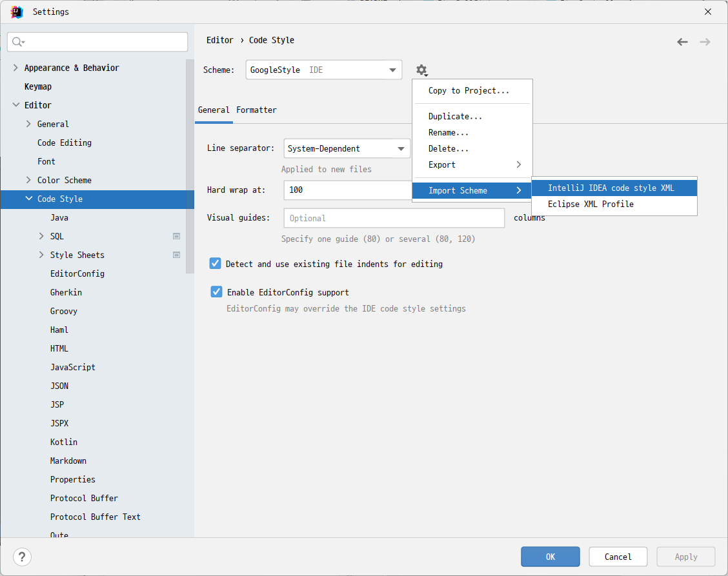Disable Enable EditorConfig support checkbox
This screenshot has height=576, width=728.
point(216,292)
